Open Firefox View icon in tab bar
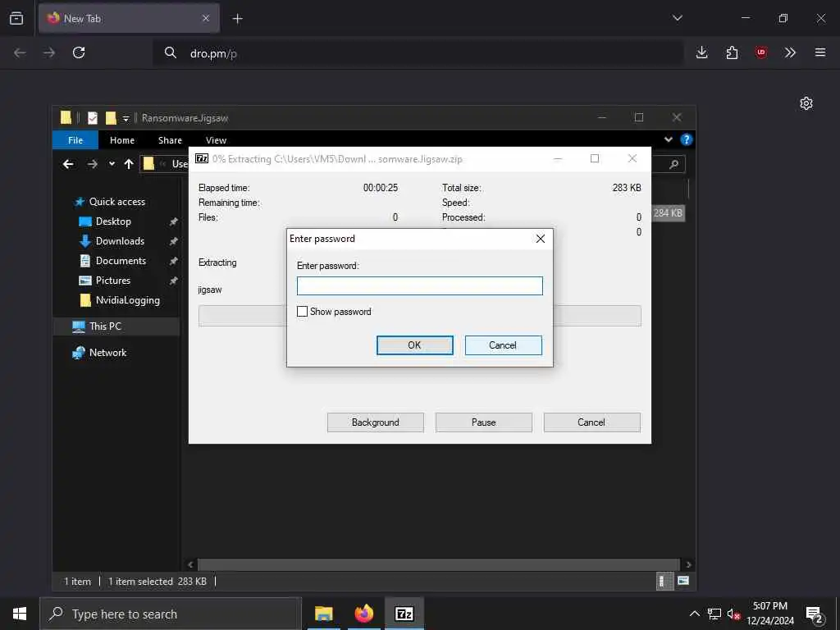Screen dimensions: 840x630 16,18
